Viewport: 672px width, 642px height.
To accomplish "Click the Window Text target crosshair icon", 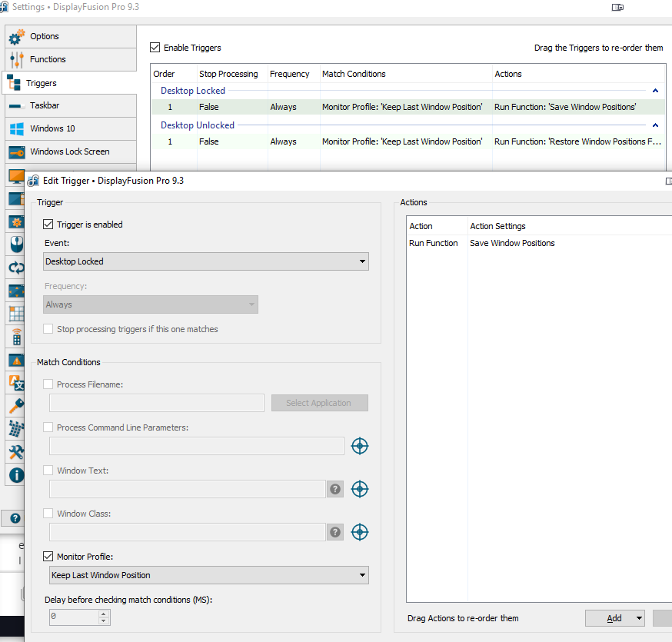I will 360,489.
